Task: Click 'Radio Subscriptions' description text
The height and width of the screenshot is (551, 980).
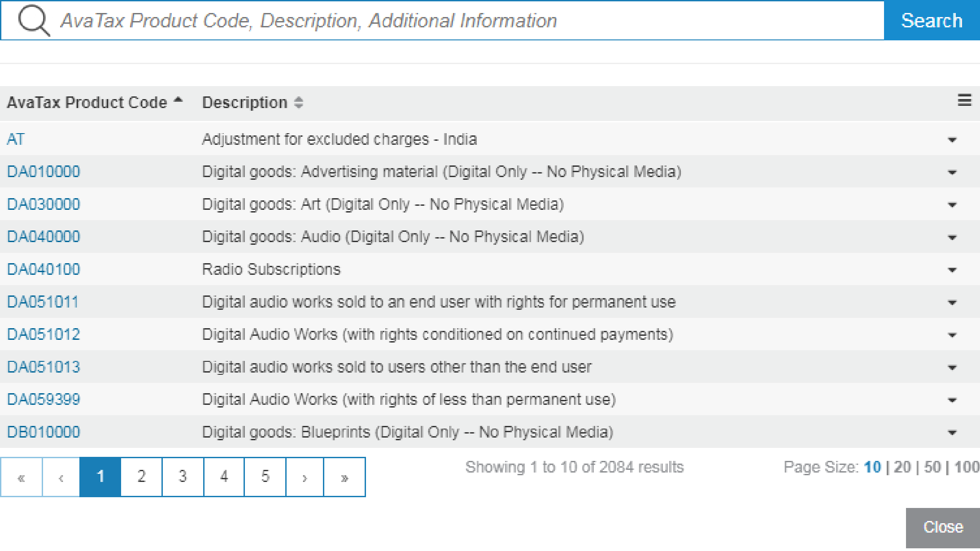Action: (x=271, y=269)
